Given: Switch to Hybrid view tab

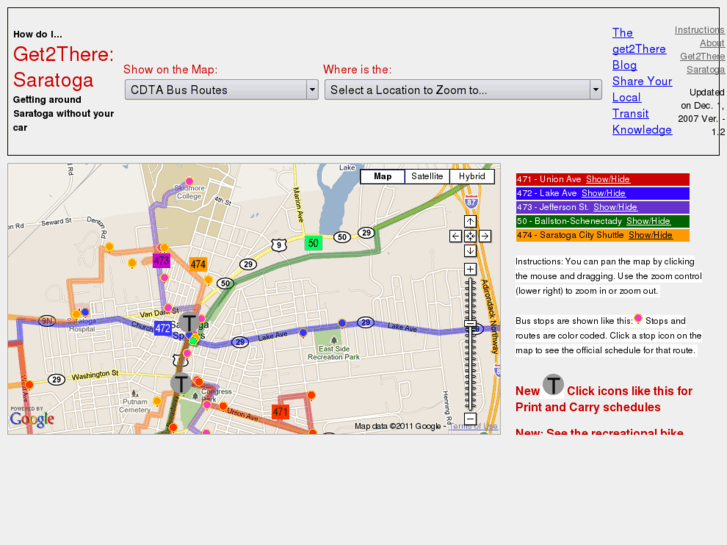Looking at the screenshot, I should (x=472, y=176).
